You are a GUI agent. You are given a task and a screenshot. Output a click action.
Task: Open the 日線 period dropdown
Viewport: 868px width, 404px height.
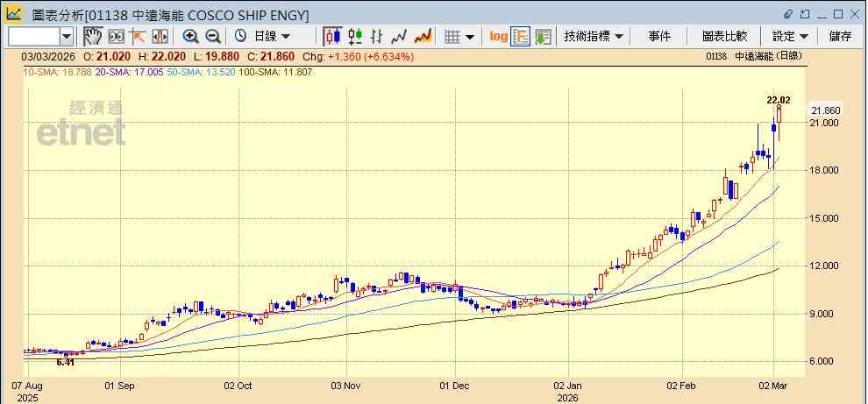tap(271, 37)
